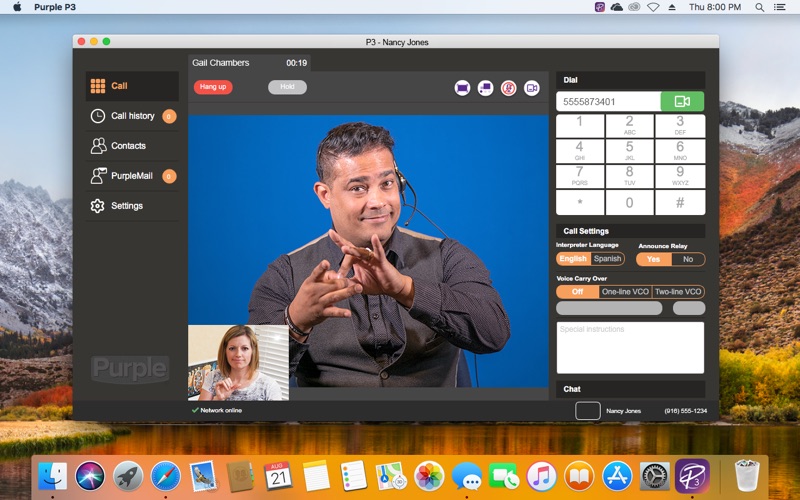Viewport: 800px width, 500px height.
Task: Open Spotlight search in menu bar
Action: [760, 7]
